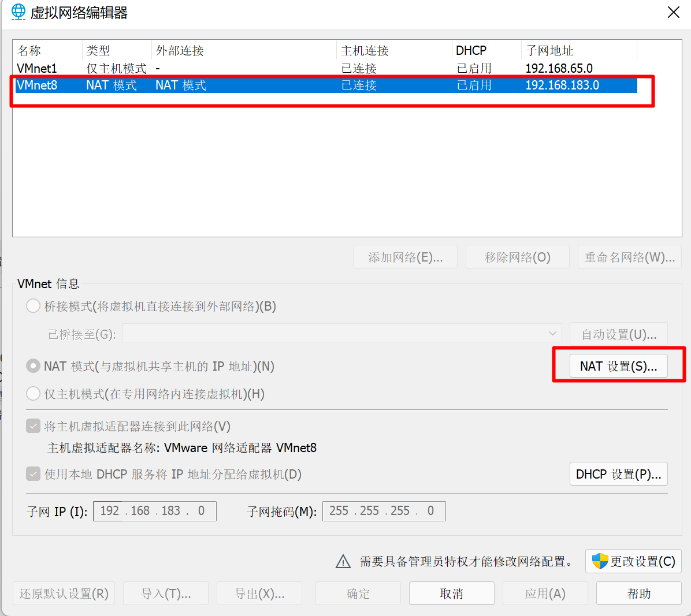This screenshot has height=616, width=691.
Task: Click 导入(T)... button
Action: click(166, 593)
